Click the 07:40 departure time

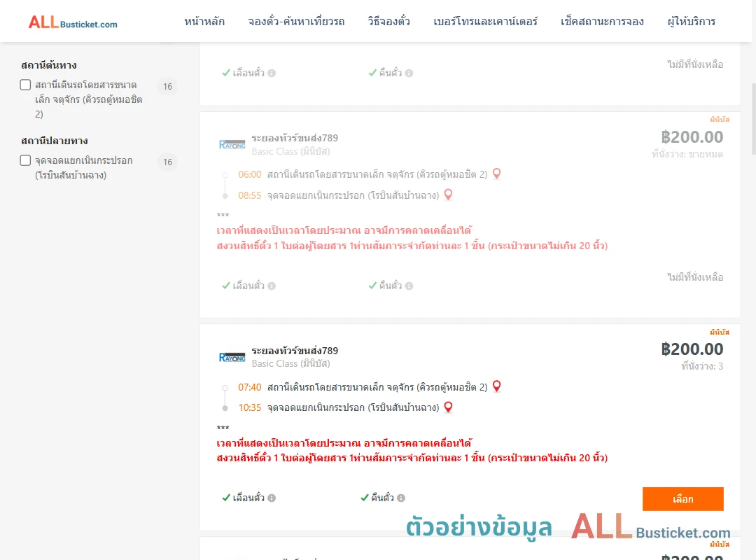(250, 387)
